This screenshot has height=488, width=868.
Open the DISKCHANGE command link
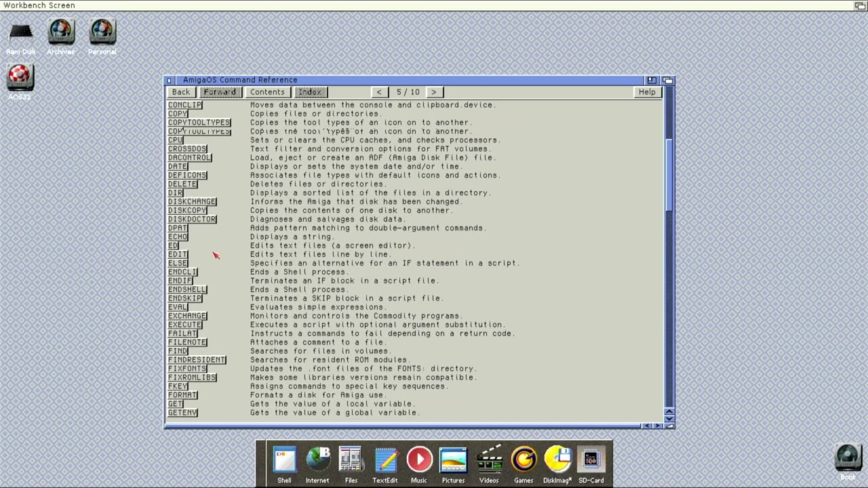coord(192,202)
